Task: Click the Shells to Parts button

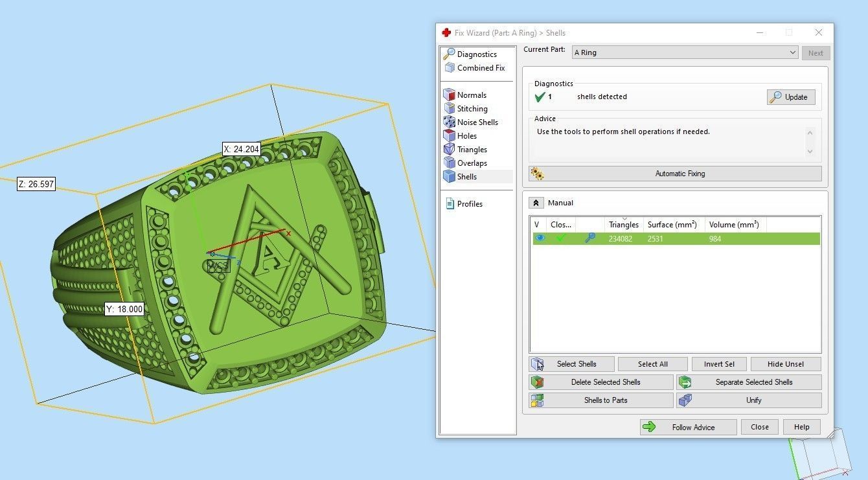Action: (601, 400)
